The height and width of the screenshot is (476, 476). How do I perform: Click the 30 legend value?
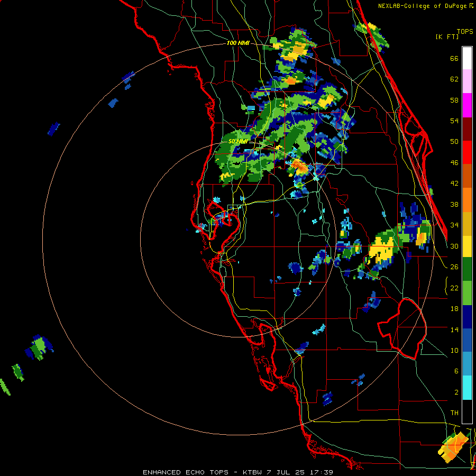454,246
